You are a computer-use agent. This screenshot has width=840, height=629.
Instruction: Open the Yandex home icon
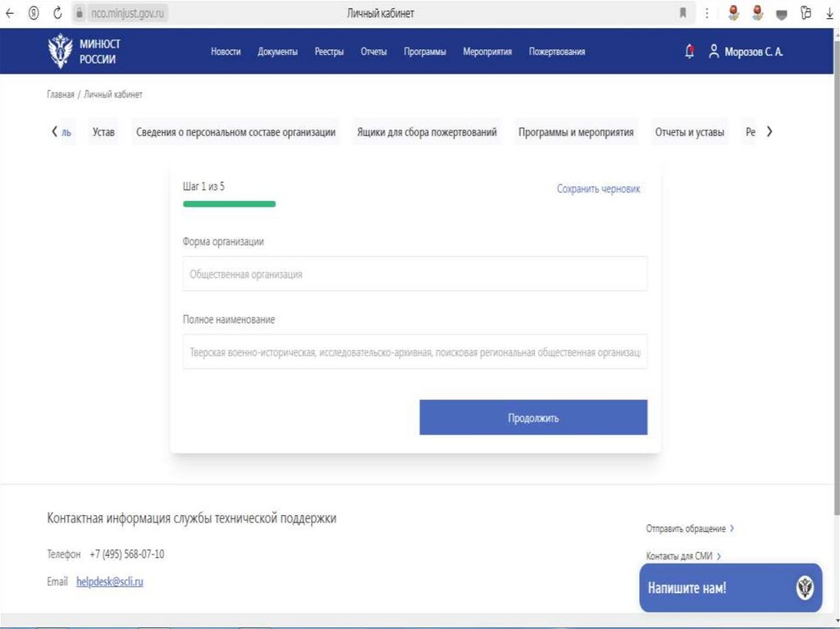(x=33, y=13)
